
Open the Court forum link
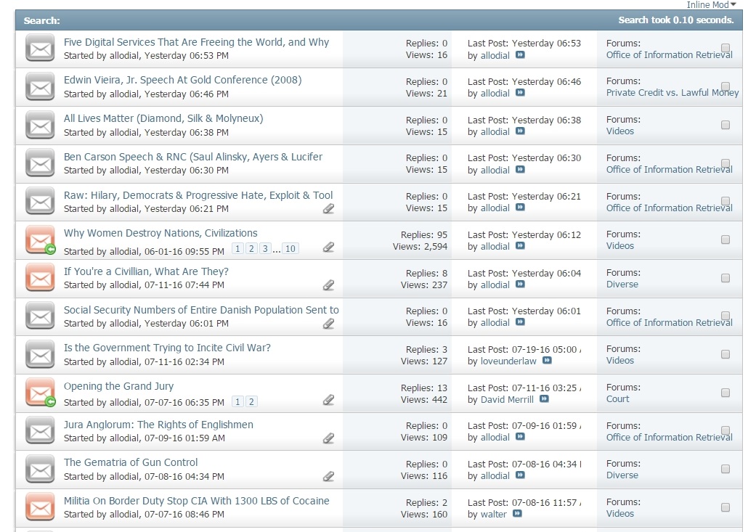pyautogui.click(x=617, y=399)
